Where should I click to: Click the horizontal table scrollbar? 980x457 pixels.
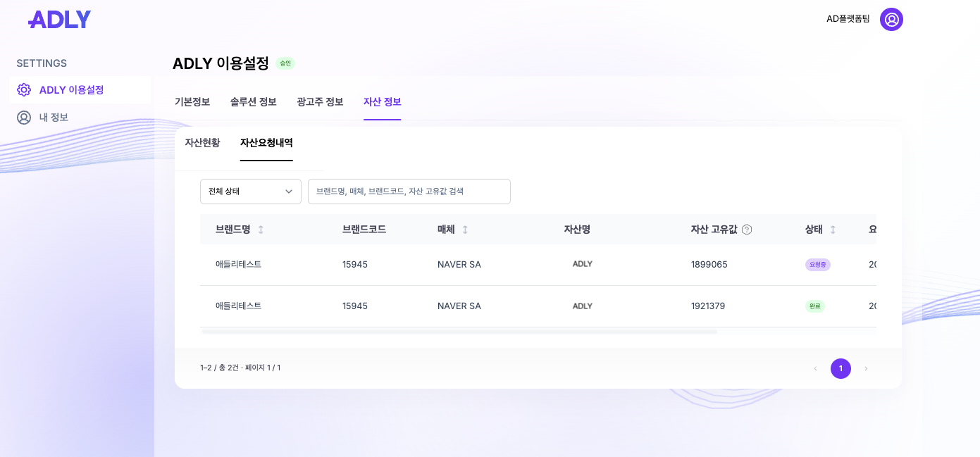tap(459, 331)
